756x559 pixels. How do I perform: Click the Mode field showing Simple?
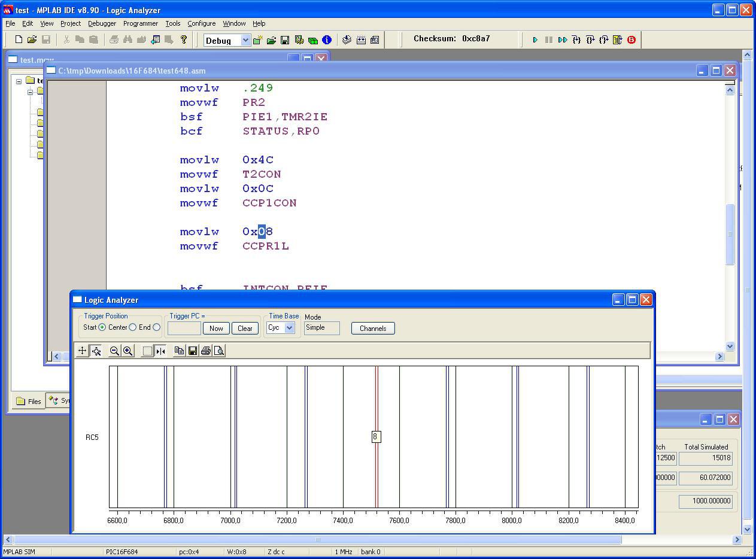[322, 328]
